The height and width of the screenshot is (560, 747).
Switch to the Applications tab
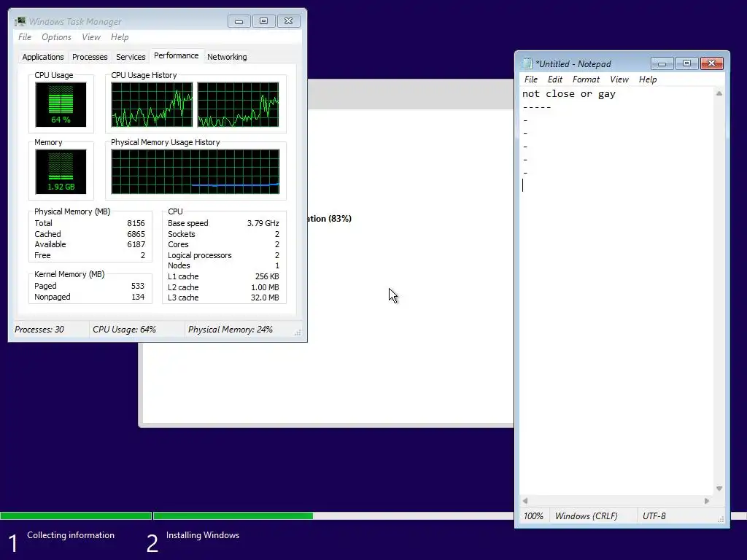(43, 57)
